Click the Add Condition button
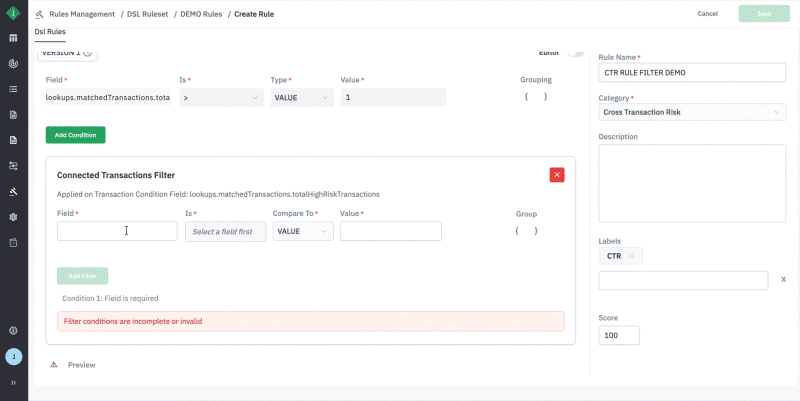The image size is (800, 401). 76,135
